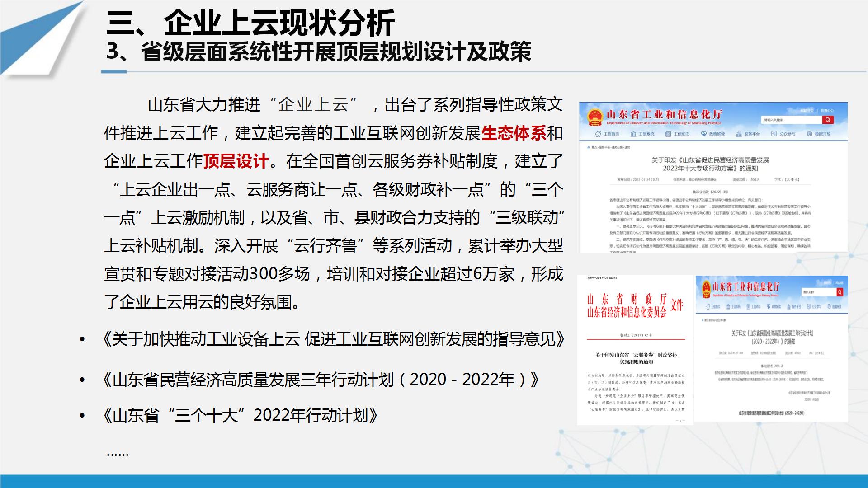Viewport: 868px width, 488px height.
Task: Click the 政策解读 icon on the 三年行动计划 webpage
Action: click(x=769, y=306)
